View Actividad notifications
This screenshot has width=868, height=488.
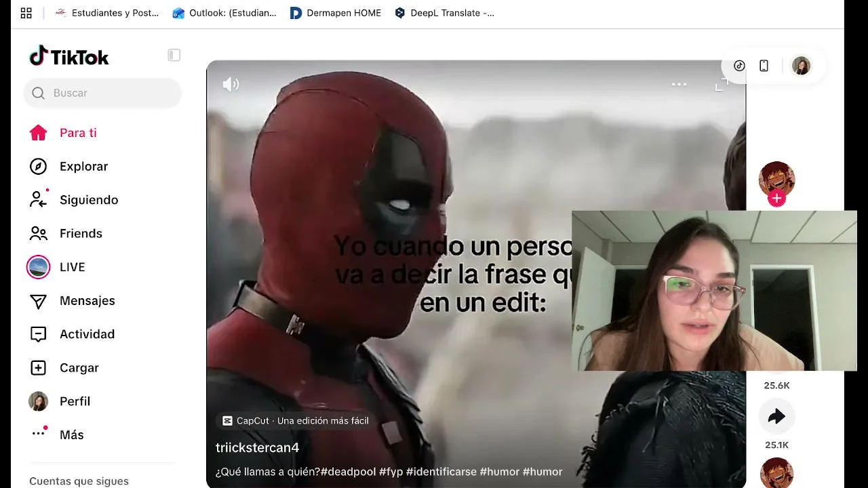click(87, 334)
